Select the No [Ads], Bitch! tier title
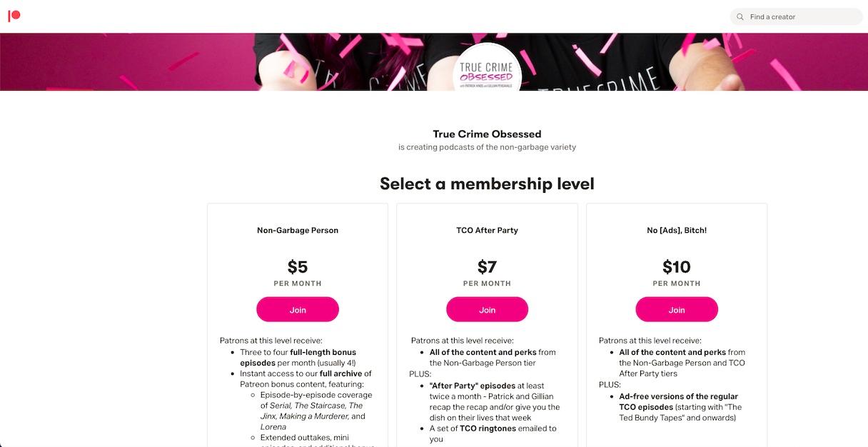 (x=676, y=231)
